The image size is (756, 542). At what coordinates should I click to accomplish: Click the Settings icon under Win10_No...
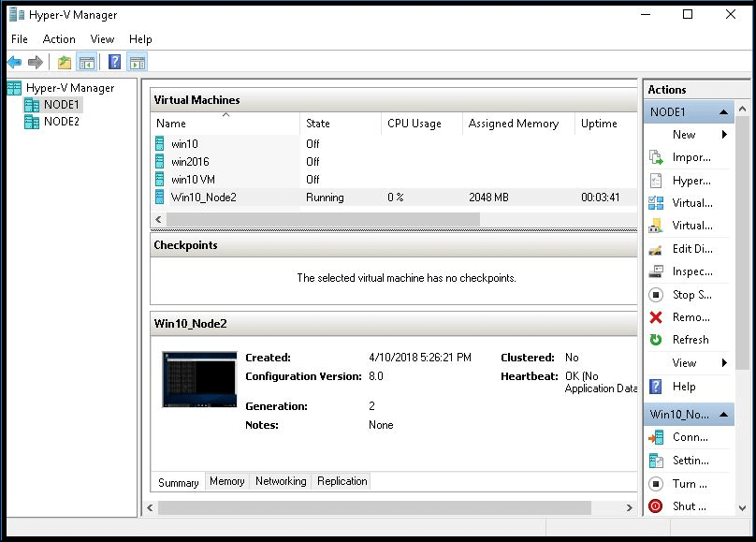click(x=656, y=461)
